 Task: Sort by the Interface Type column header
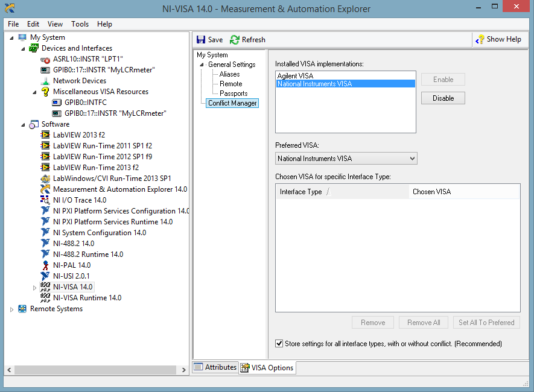(x=342, y=192)
